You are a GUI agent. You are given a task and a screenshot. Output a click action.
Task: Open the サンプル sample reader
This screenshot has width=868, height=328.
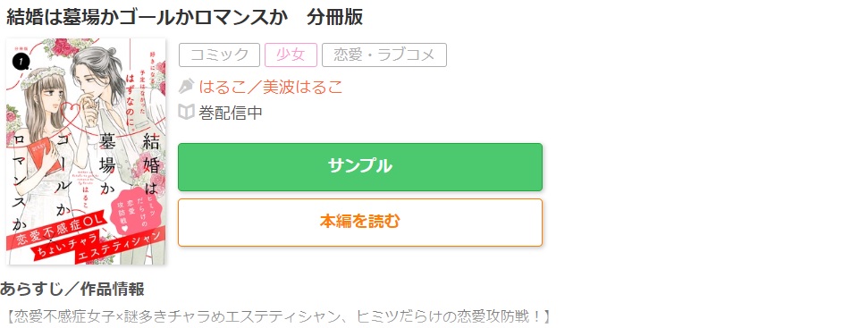360,167
